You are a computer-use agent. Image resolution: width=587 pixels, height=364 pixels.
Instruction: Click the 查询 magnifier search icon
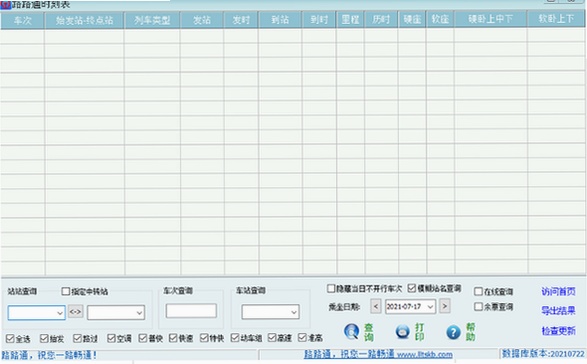(352, 332)
